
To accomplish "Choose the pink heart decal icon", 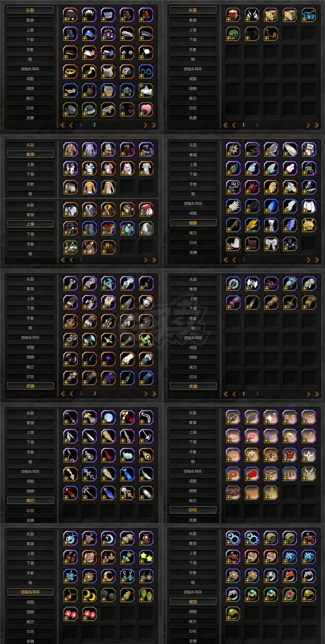I will pyautogui.click(x=233, y=436).
